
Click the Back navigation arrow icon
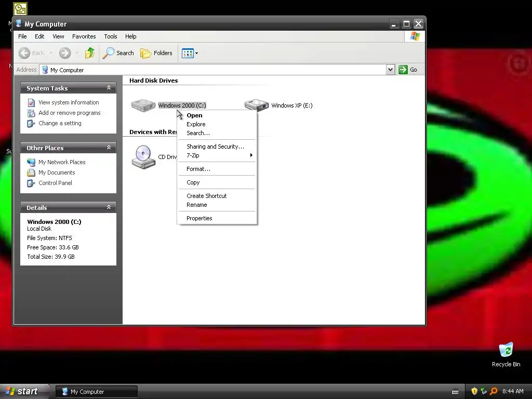coord(24,53)
